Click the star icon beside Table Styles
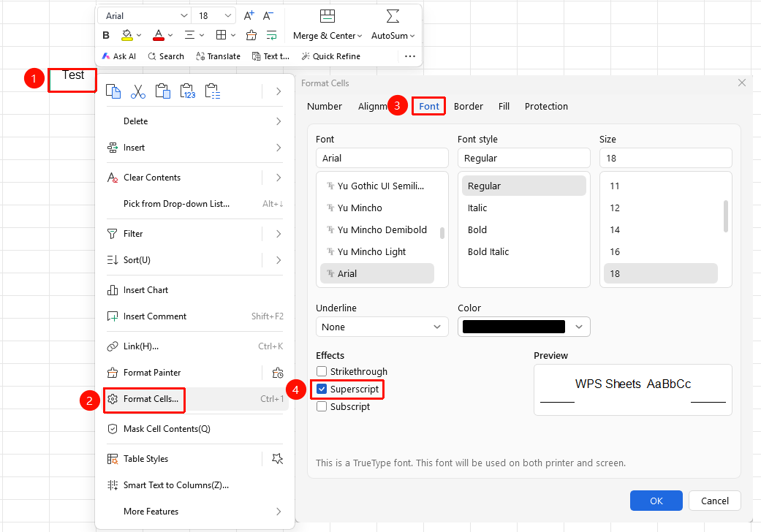The image size is (761, 532). (278, 459)
